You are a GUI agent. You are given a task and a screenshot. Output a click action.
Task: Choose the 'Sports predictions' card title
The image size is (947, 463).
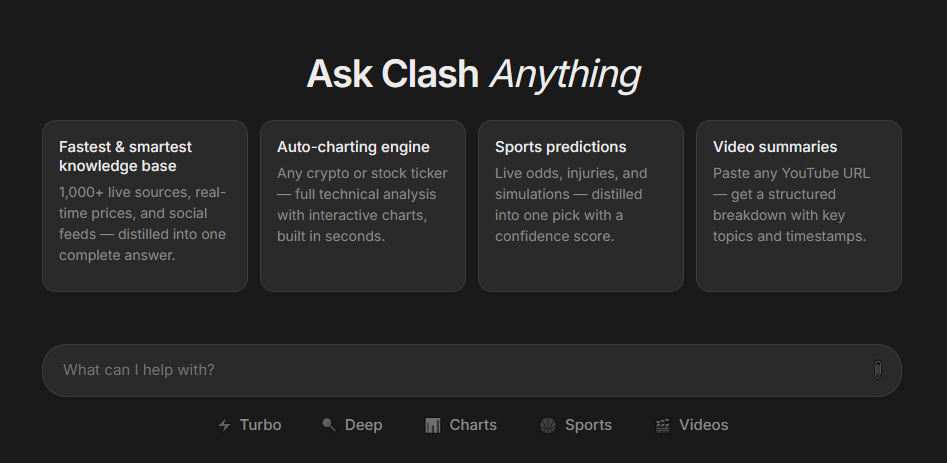click(x=560, y=147)
